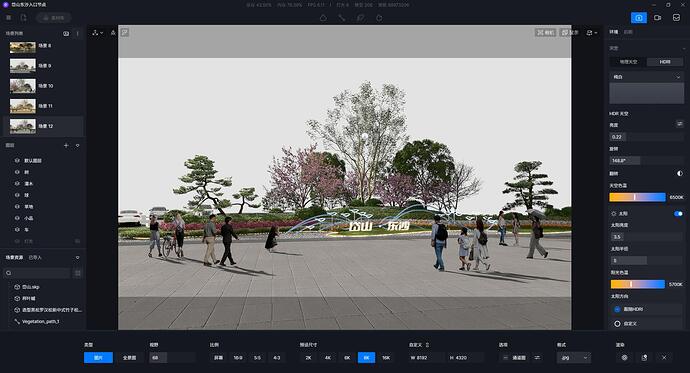This screenshot has width=690, height=373.
Task: Expand the sky preset dropdown
Action: coord(646,77)
